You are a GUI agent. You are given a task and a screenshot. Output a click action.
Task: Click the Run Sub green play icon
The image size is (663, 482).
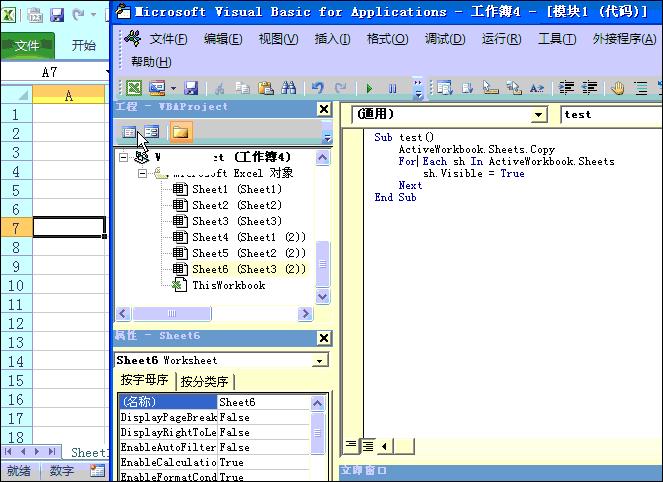pyautogui.click(x=369, y=88)
